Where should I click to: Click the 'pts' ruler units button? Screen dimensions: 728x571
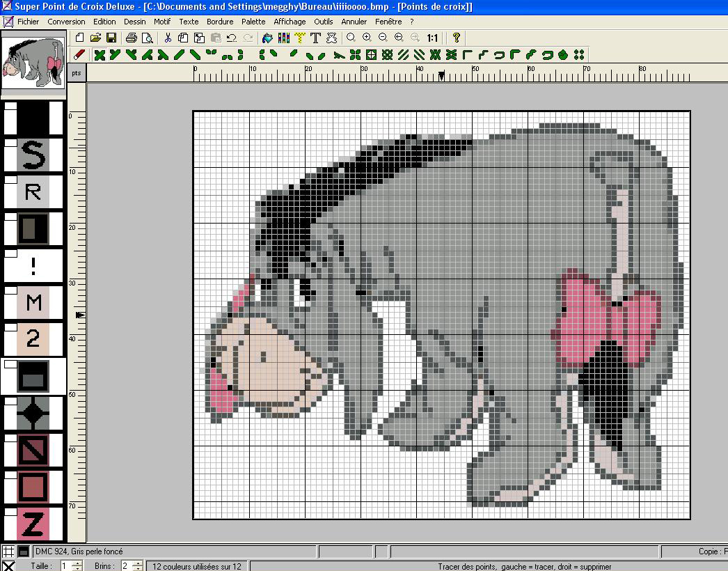(77, 72)
